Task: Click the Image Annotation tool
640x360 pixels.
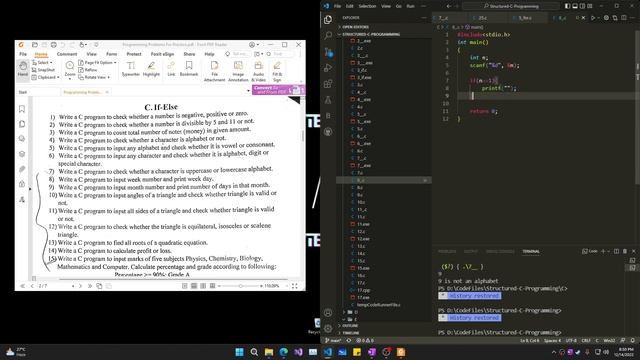Action: [238, 71]
